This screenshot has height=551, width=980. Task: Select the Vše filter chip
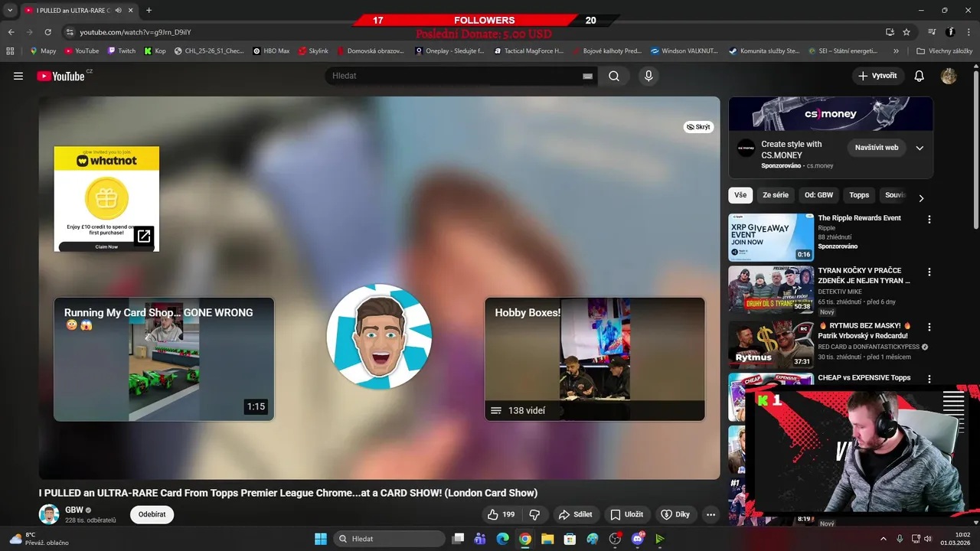click(740, 195)
